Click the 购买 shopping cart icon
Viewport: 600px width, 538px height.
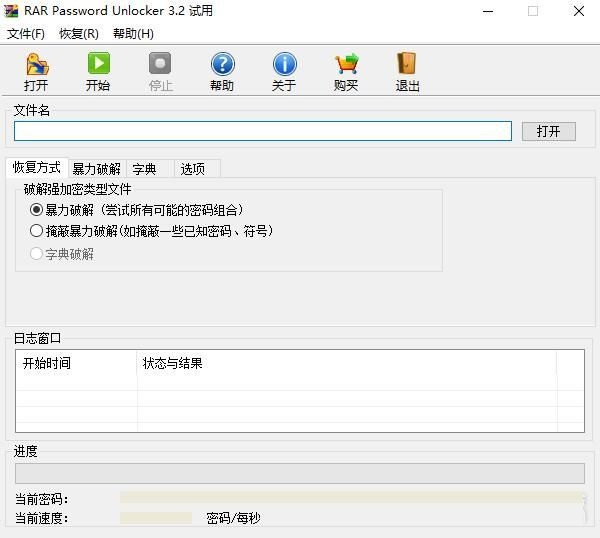coord(347,64)
